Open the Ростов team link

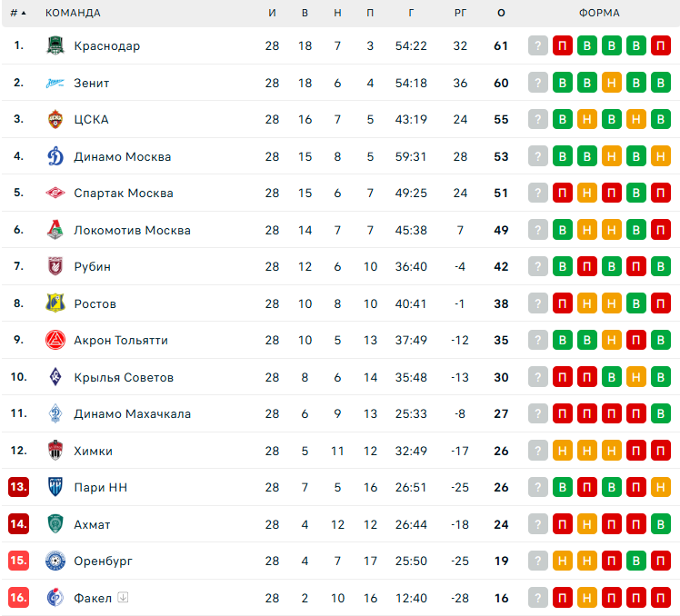[95, 303]
